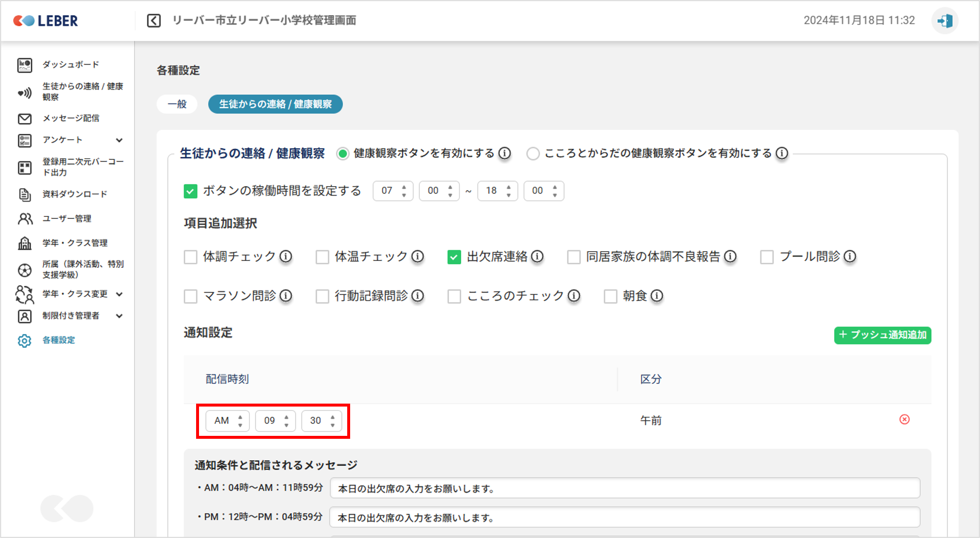Open 各種設定 in the sidebar
This screenshot has height=538, width=980.
tap(58, 340)
